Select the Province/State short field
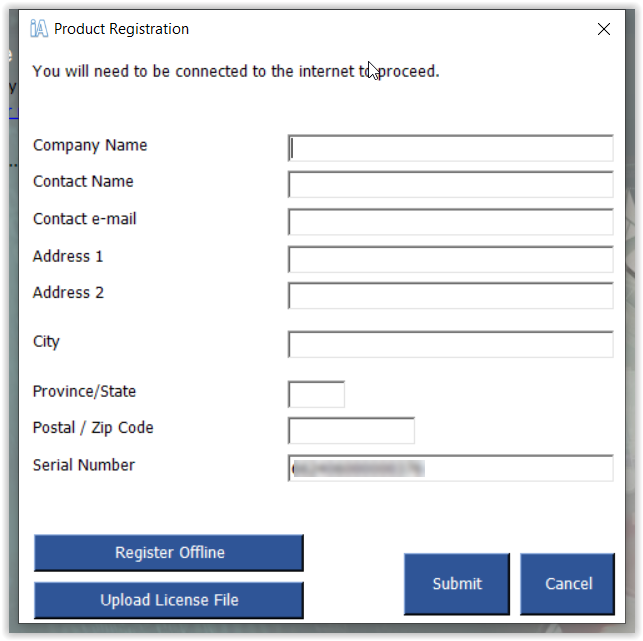The height and width of the screenshot is (641, 643). [317, 394]
